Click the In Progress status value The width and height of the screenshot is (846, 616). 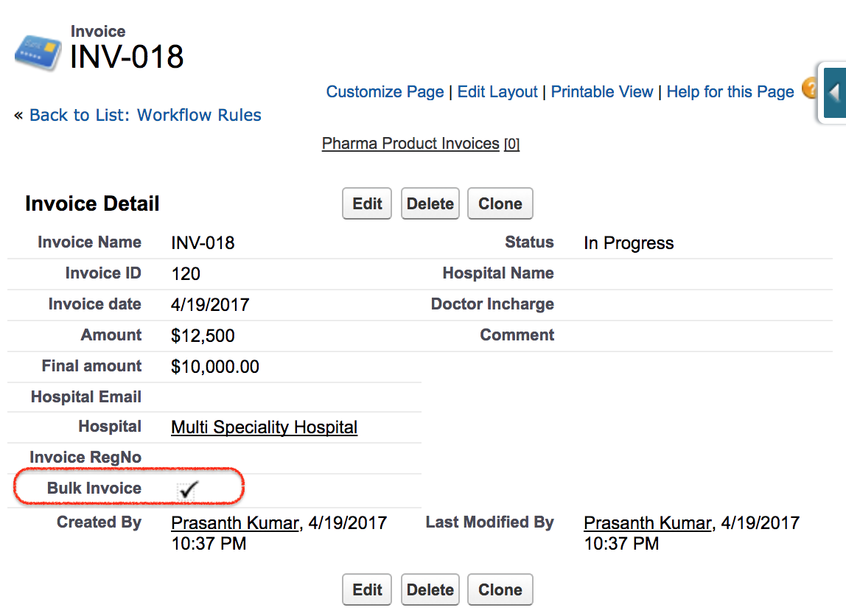coord(629,243)
